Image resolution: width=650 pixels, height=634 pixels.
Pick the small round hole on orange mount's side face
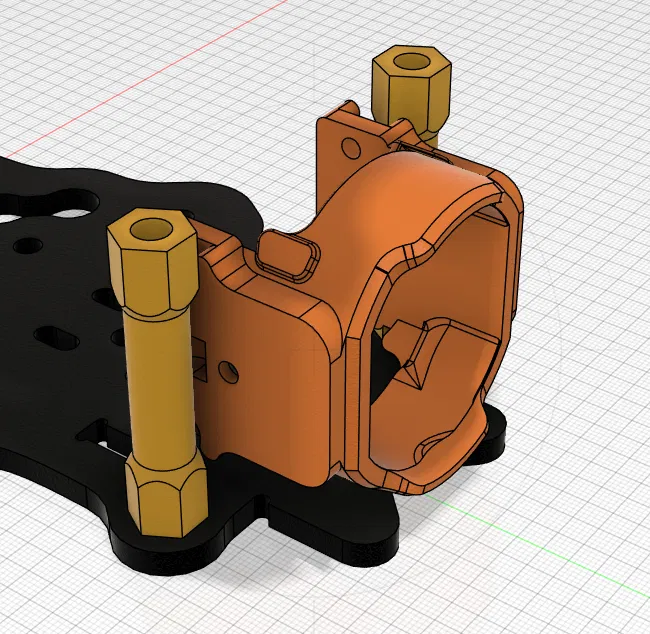[x=228, y=372]
